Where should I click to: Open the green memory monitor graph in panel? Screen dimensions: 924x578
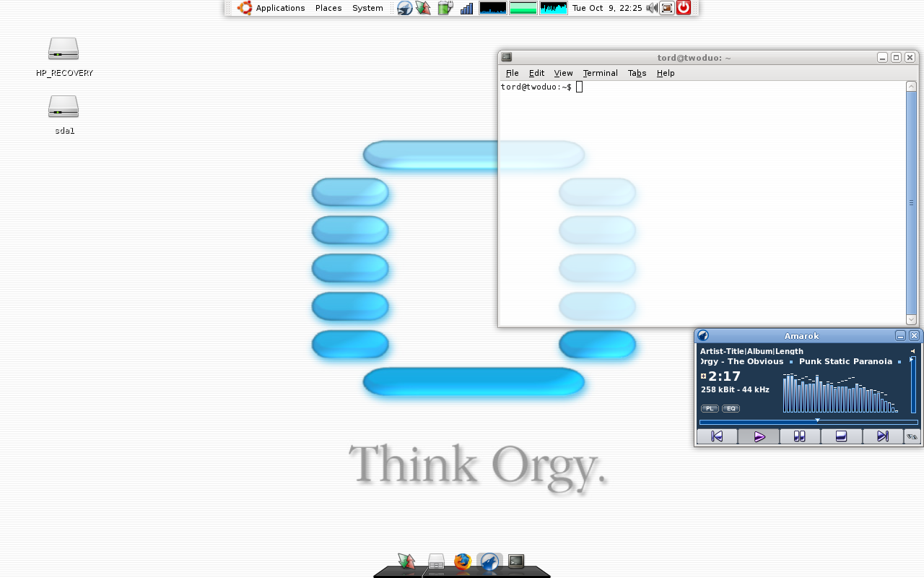[x=523, y=8]
